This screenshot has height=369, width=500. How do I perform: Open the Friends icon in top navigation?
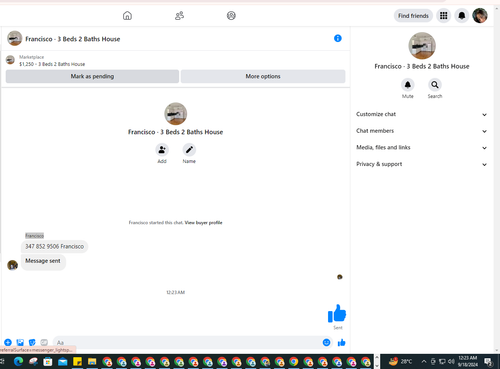coord(179,16)
